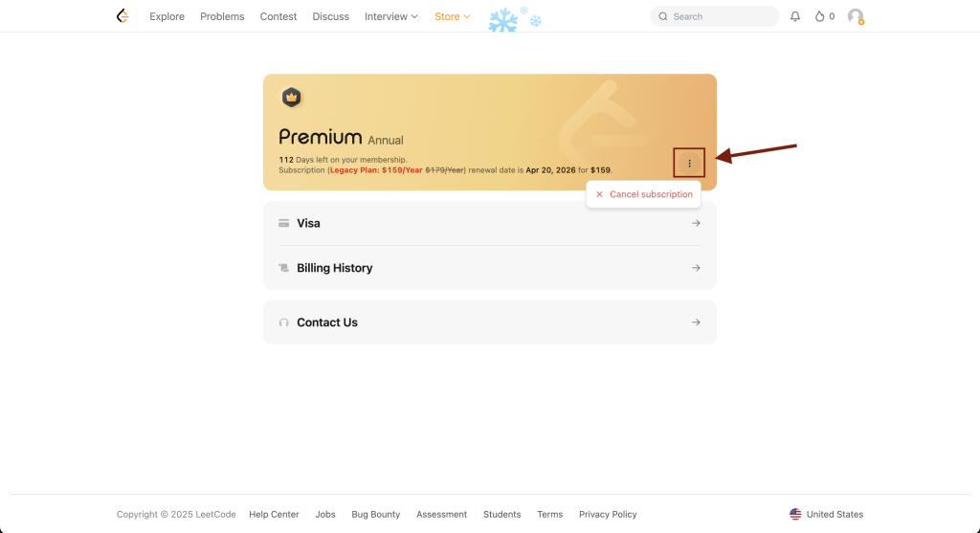Focus the Search input field
The image size is (980, 533).
click(x=714, y=16)
